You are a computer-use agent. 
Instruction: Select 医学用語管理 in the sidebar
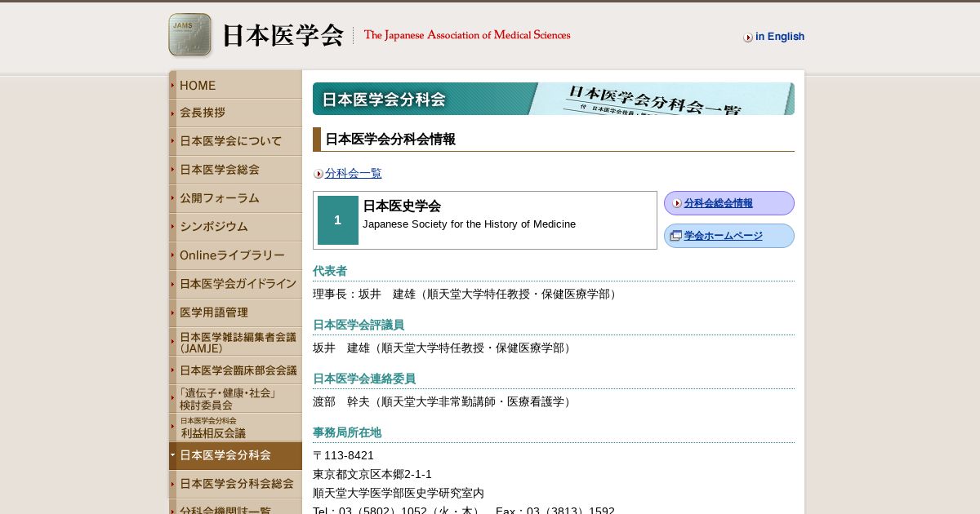(x=235, y=313)
